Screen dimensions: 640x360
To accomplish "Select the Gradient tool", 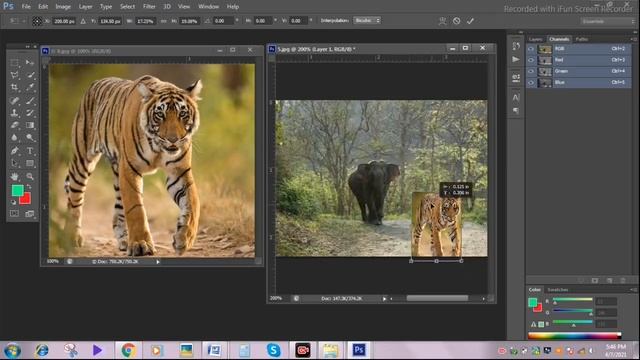I will click(x=30, y=125).
